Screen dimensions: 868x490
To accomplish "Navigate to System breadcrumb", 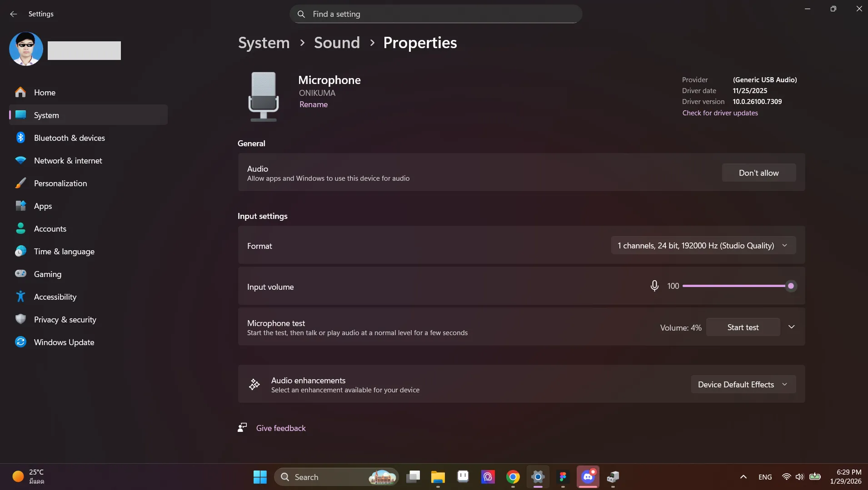I will pyautogui.click(x=264, y=43).
